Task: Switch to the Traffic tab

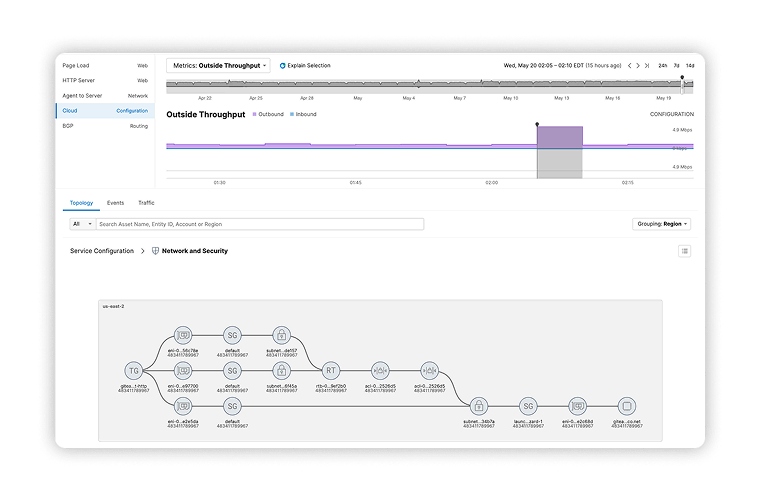Action: 146,203
